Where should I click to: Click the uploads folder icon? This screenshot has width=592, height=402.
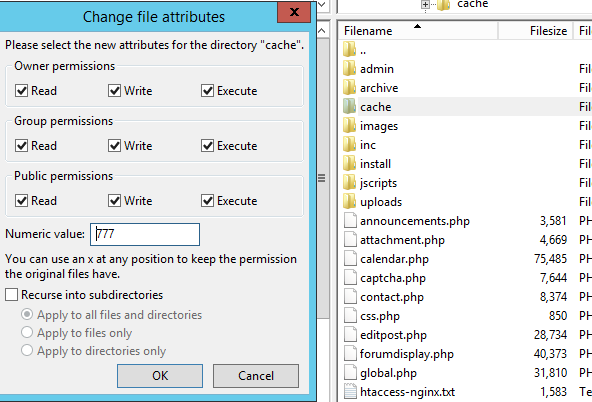(x=349, y=202)
